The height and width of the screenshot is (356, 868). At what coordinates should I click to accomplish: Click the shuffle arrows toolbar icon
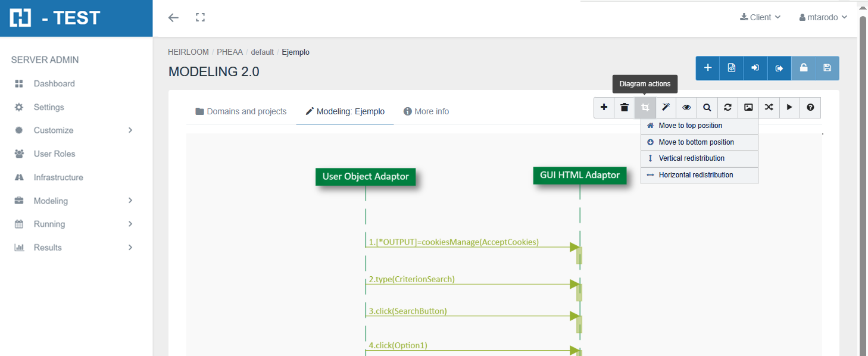pos(769,108)
